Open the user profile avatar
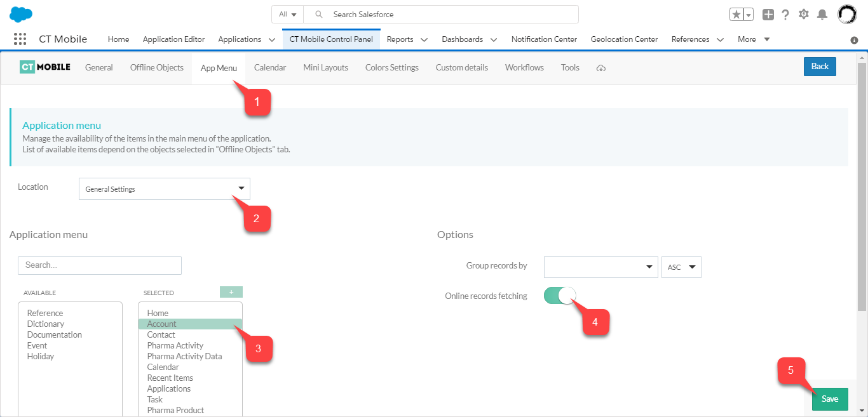The image size is (868, 417). 847,15
